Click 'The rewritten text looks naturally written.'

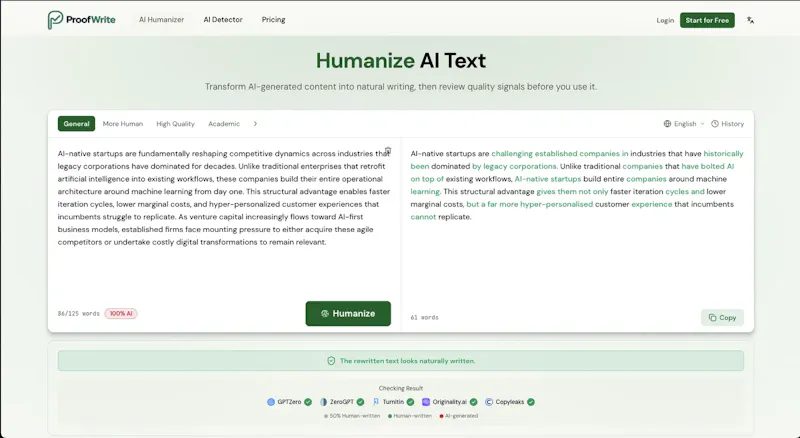click(407, 361)
